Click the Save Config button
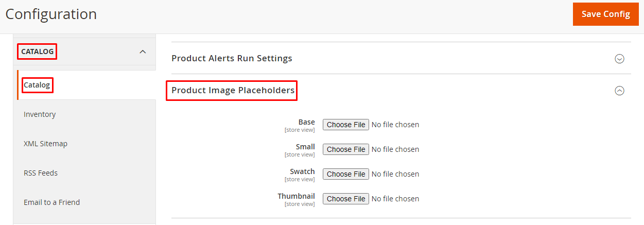Image resolution: width=644 pixels, height=225 pixels. 606,14
